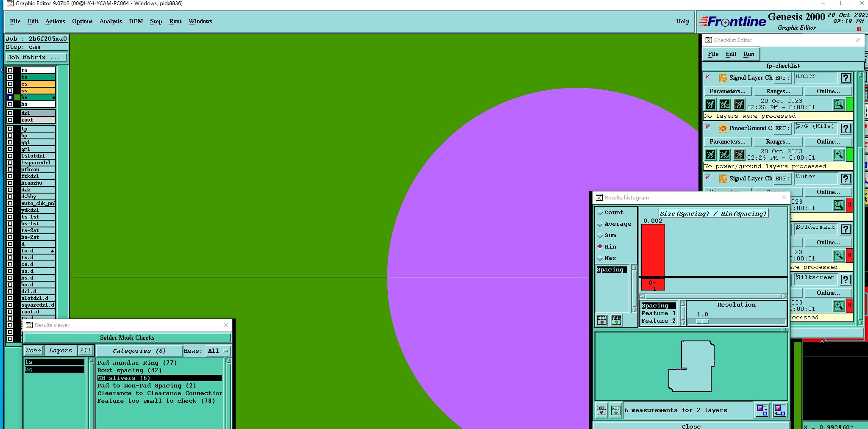Toggle checkbox for layer 'to'
Viewport: 868px width, 429px height.
(x=10, y=70)
